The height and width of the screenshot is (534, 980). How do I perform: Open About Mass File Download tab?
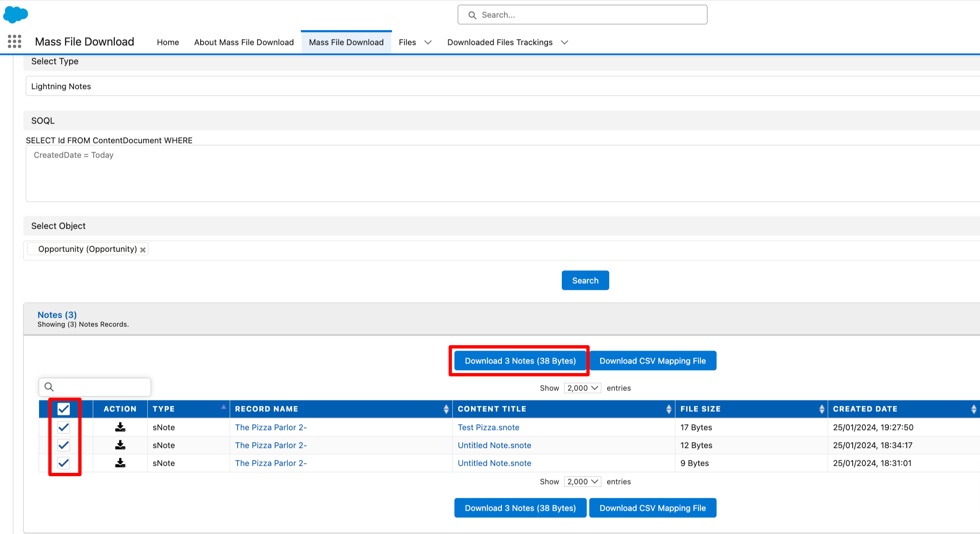244,42
